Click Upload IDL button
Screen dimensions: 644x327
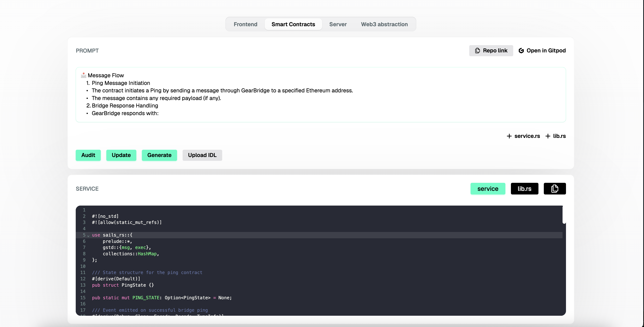pos(202,155)
